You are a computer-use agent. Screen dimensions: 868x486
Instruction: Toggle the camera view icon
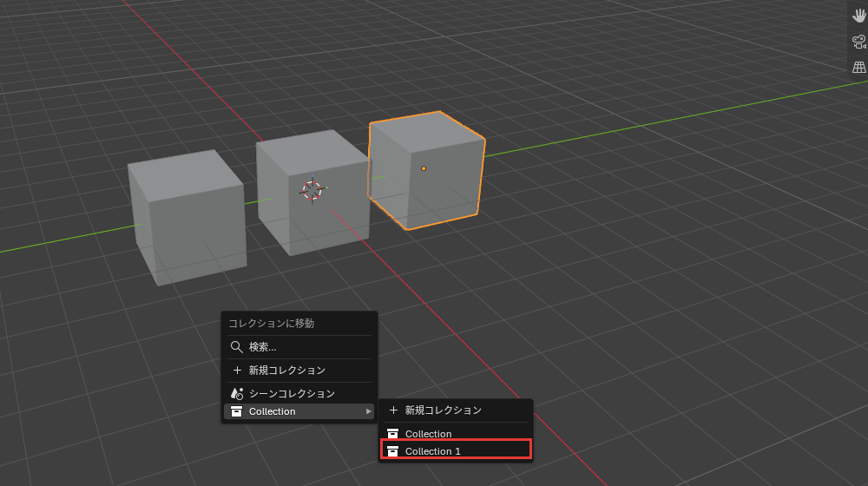pyautogui.click(x=859, y=42)
